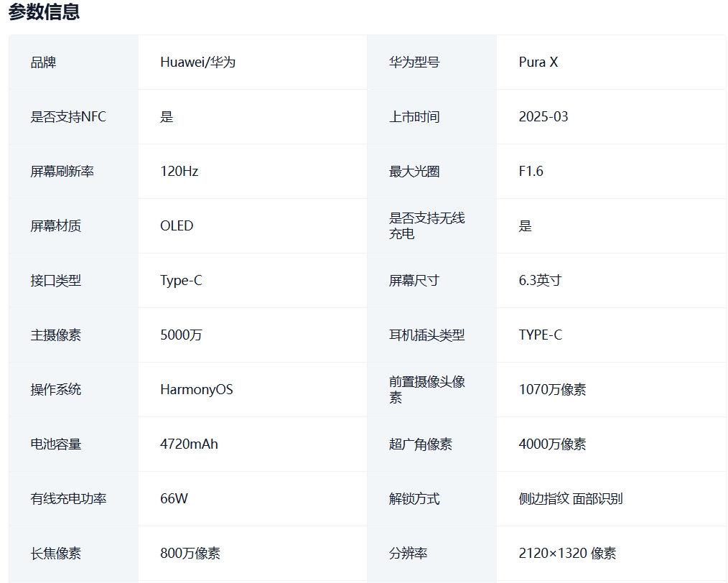This screenshot has width=728, height=583.
Task: Select the 4000万像素 ultra-wide value
Action: click(552, 444)
